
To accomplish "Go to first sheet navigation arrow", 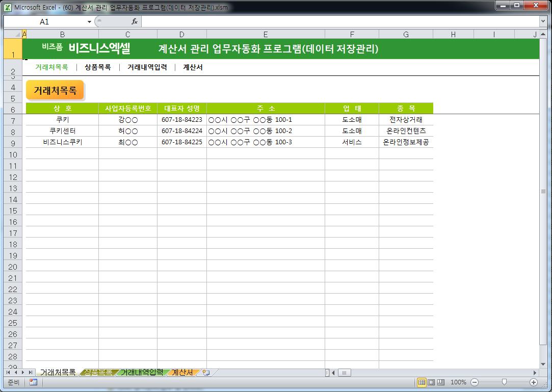I will coord(8,372).
